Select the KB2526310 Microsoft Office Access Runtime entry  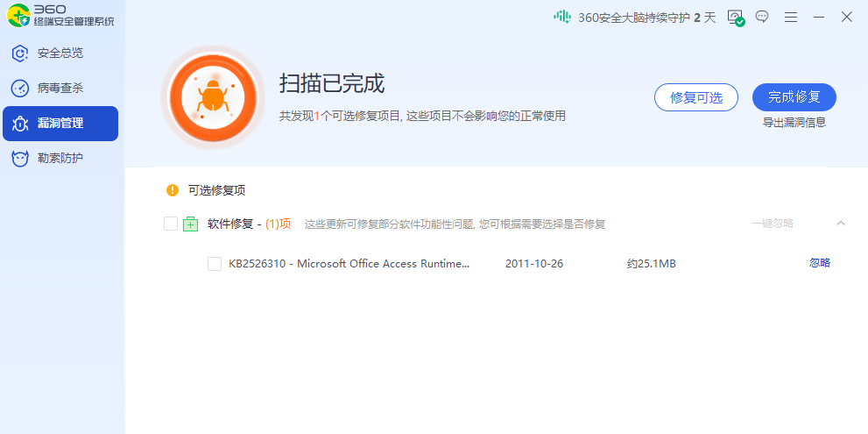coord(349,264)
